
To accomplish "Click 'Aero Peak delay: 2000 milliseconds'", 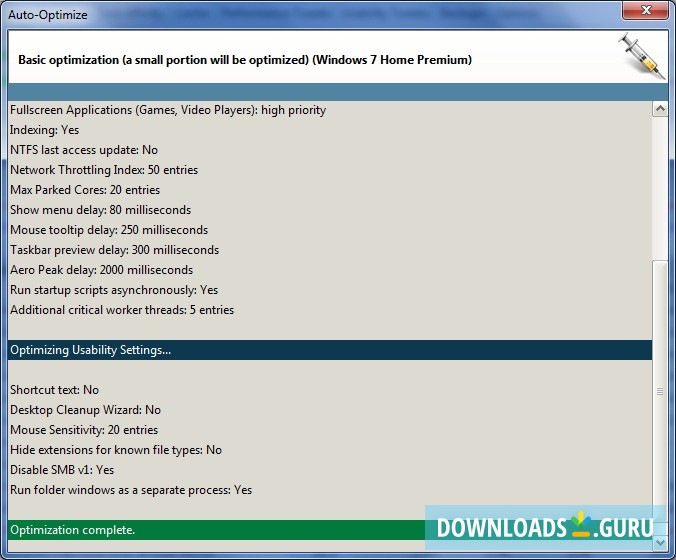I will click(x=101, y=270).
